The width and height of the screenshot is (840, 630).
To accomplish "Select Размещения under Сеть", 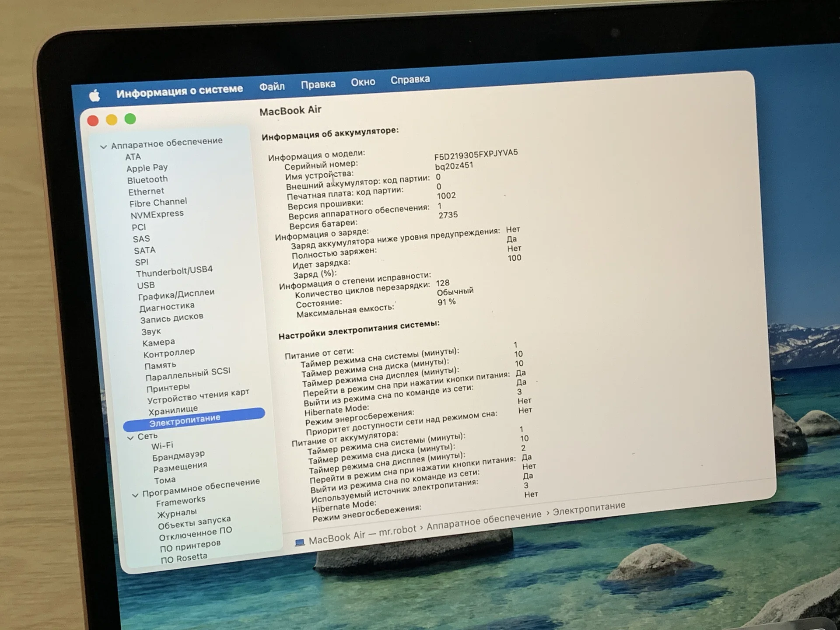I will (x=180, y=467).
